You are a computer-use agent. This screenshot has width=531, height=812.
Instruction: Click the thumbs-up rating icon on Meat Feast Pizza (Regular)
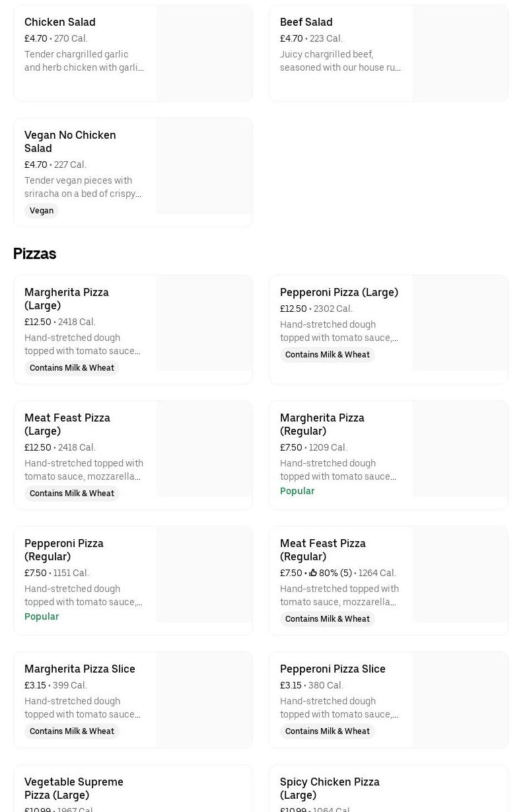tap(313, 573)
